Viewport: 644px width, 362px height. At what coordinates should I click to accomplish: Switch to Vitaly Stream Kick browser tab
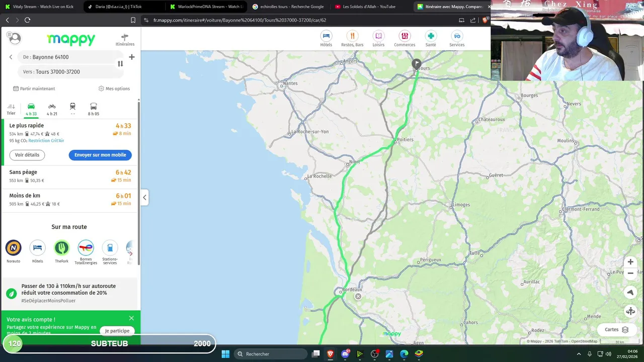(41, 7)
